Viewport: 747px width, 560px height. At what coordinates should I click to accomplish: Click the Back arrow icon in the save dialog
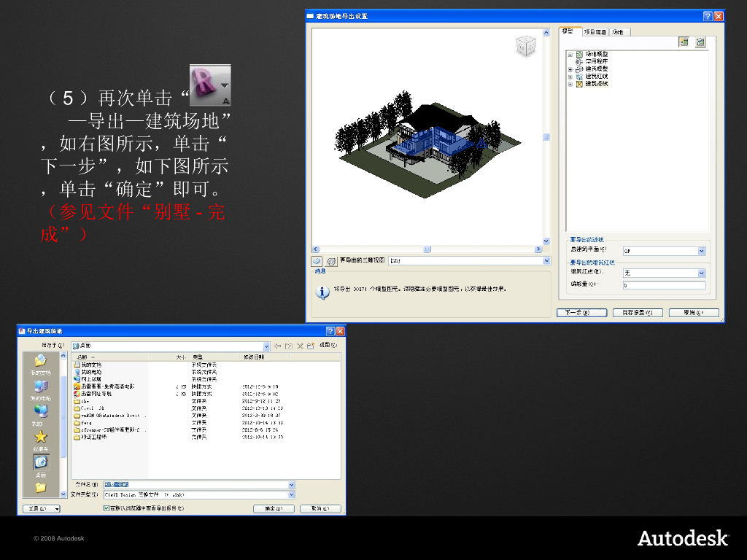278,346
